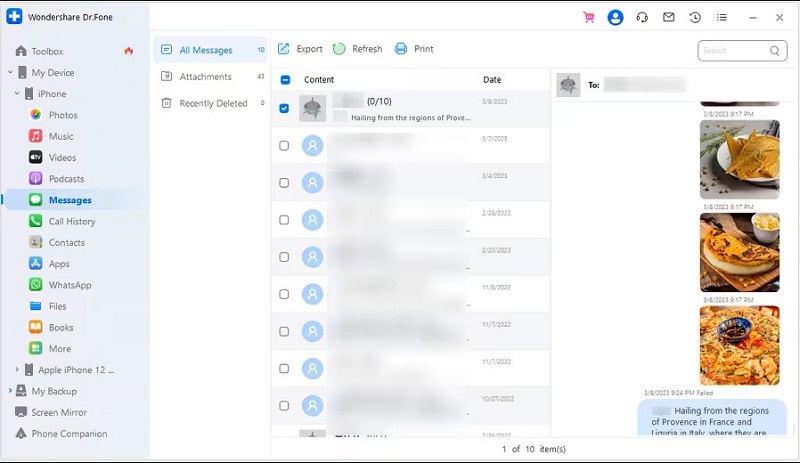The image size is (800, 463).
Task: Toggle the select-all checkbox beside Content
Action: [285, 79]
